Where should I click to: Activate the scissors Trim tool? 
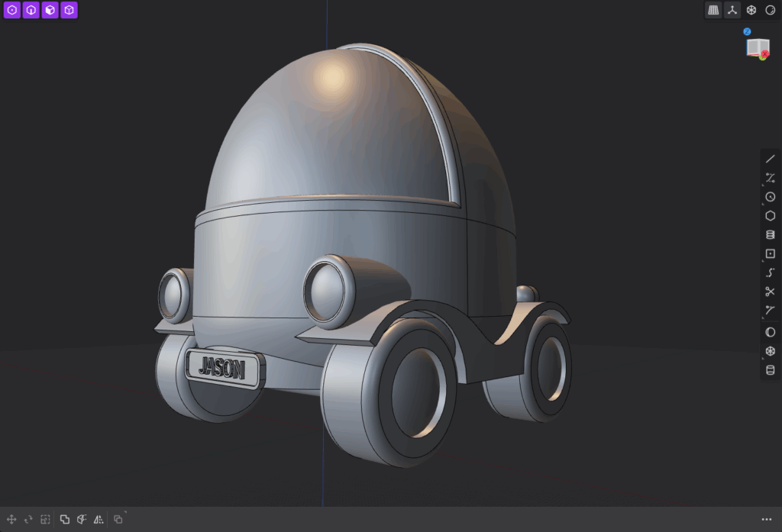pos(770,292)
